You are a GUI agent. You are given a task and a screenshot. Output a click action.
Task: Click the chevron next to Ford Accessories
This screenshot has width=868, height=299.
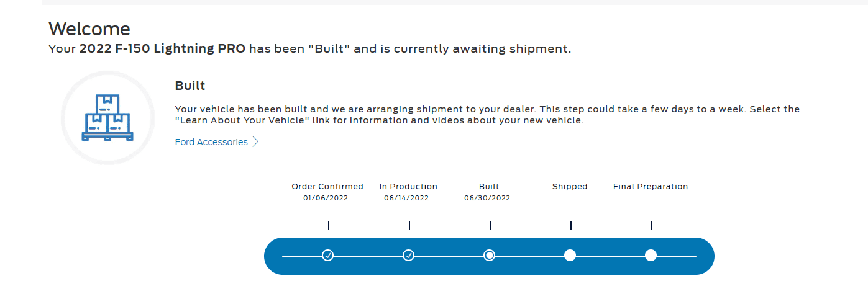pos(255,142)
